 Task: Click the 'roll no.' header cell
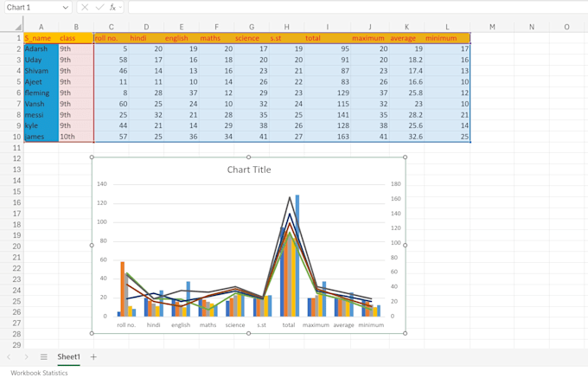tap(111, 38)
